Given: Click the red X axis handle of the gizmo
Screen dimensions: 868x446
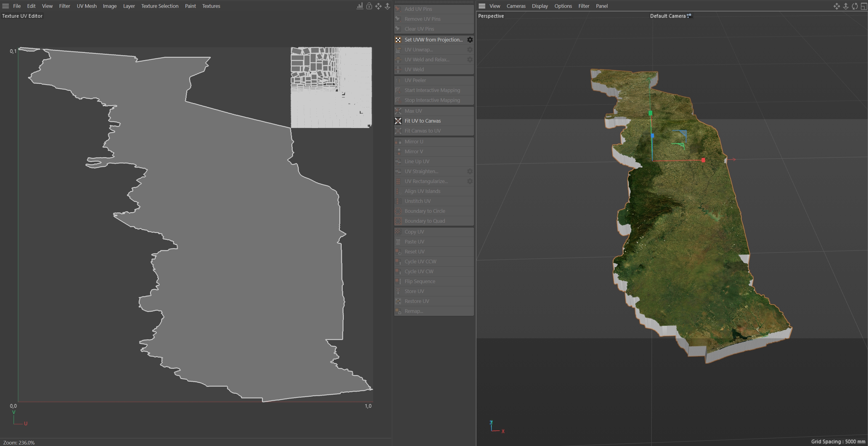Looking at the screenshot, I should click(x=703, y=160).
